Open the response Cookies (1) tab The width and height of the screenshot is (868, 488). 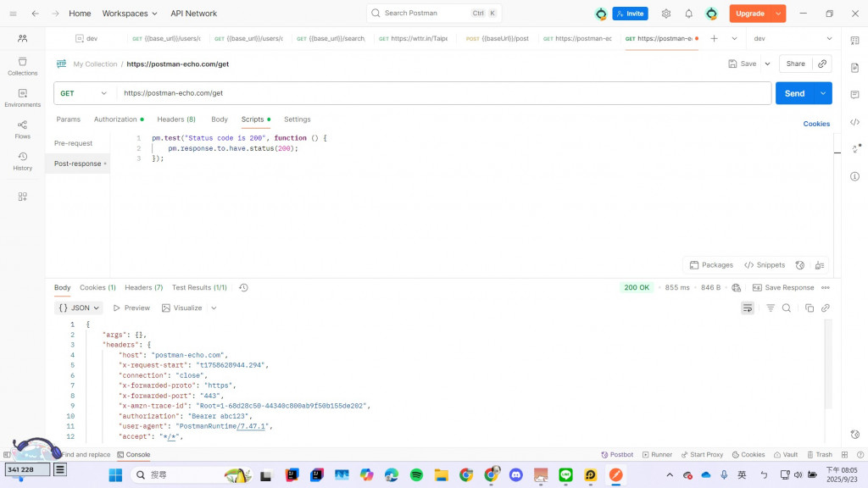[97, 288]
